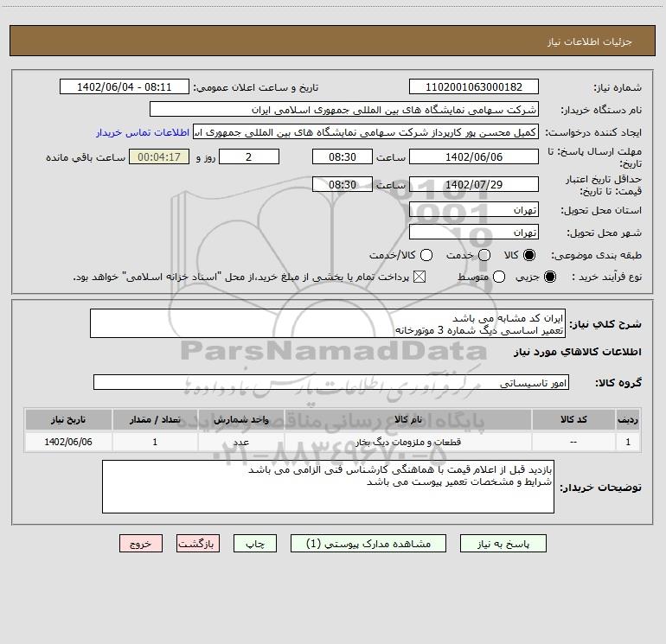Click the remaining time field 00:04:17
666x644 pixels.
[x=159, y=156]
